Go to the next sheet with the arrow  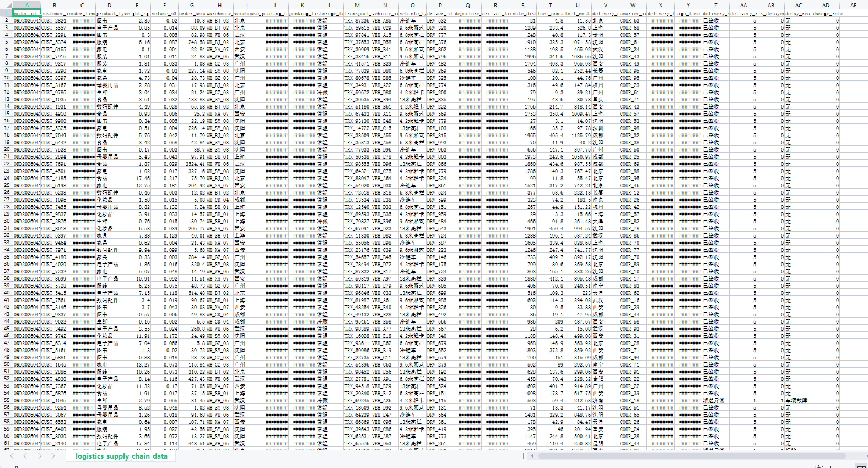[40, 456]
